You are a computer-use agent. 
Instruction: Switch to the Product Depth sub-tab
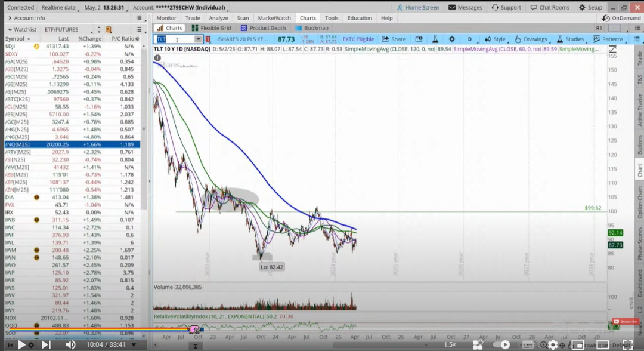tap(263, 28)
